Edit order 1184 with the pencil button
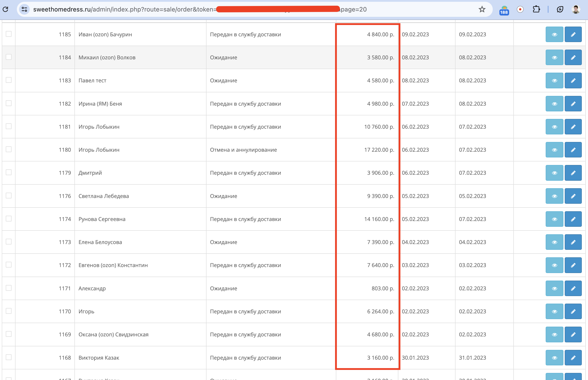The width and height of the screenshot is (588, 380). (573, 58)
